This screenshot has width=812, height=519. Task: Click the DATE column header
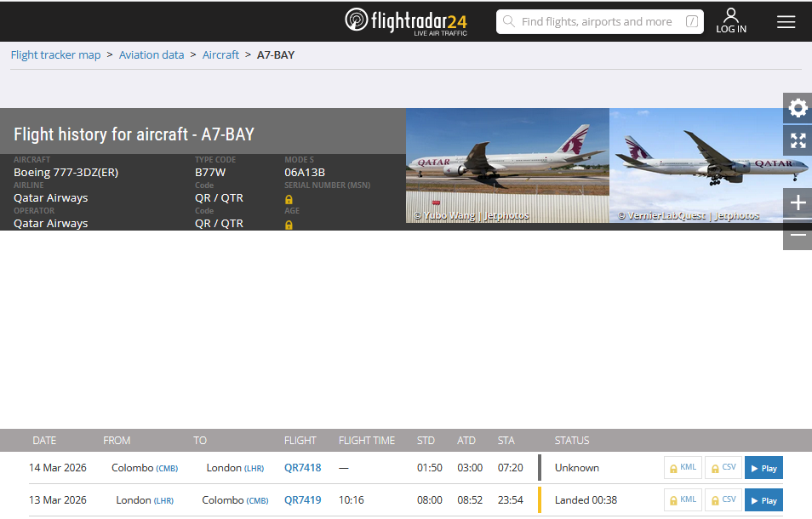click(x=44, y=441)
